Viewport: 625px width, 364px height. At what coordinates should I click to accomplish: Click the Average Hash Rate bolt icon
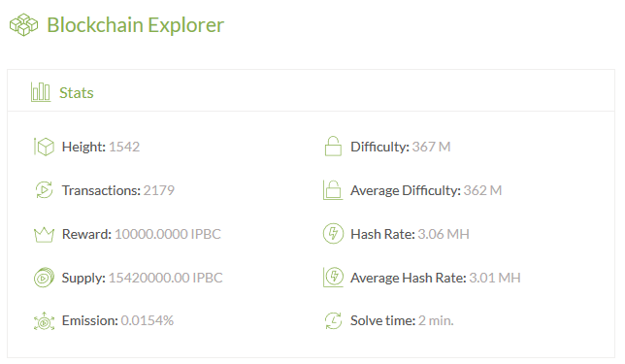333,277
